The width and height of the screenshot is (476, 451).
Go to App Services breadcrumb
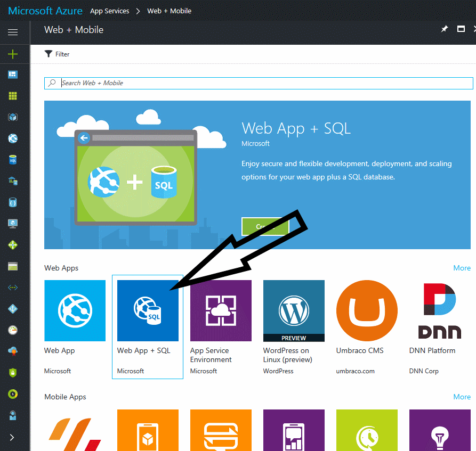point(110,11)
